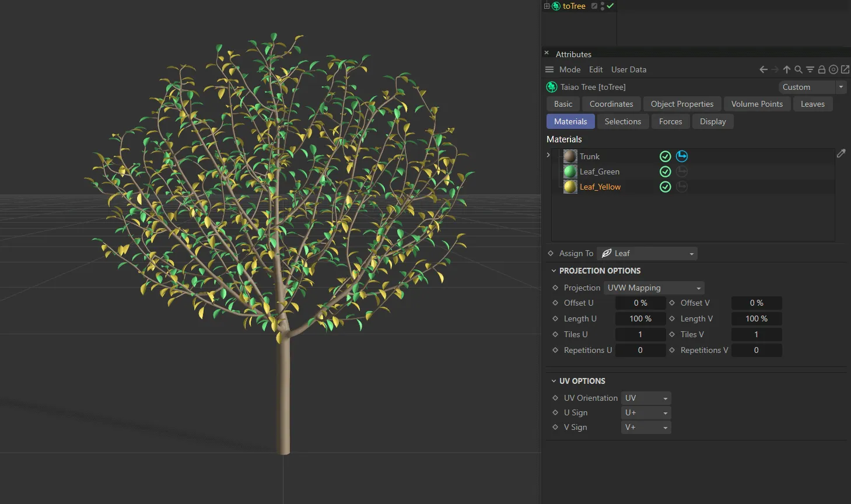Open the Projection UVW Mapping dropdown
851x504 pixels.
pos(653,288)
